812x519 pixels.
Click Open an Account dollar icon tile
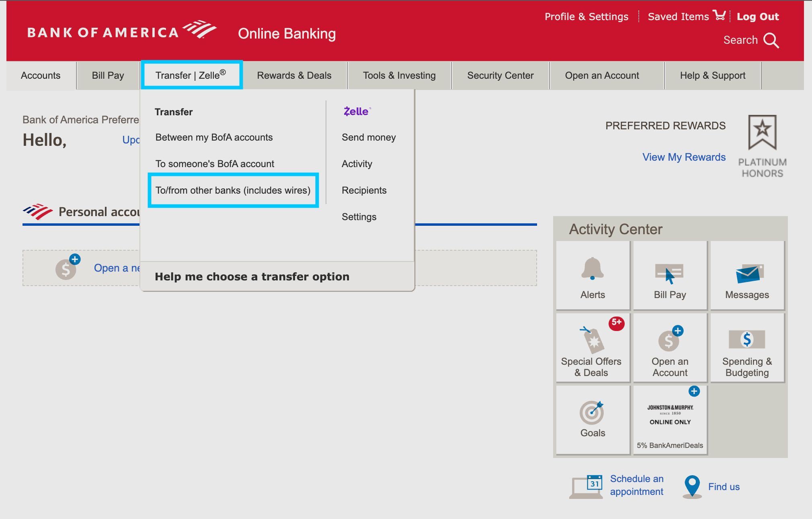tap(670, 348)
